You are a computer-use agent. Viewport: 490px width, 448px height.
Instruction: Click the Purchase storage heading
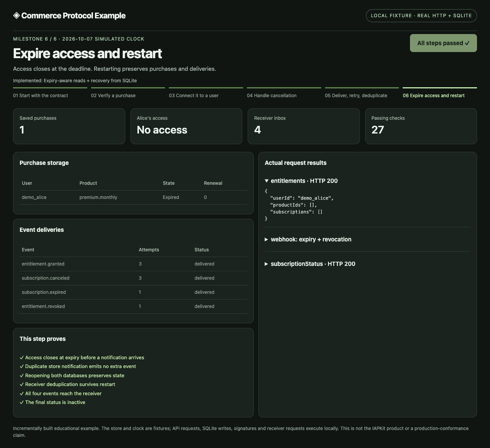coord(44,163)
